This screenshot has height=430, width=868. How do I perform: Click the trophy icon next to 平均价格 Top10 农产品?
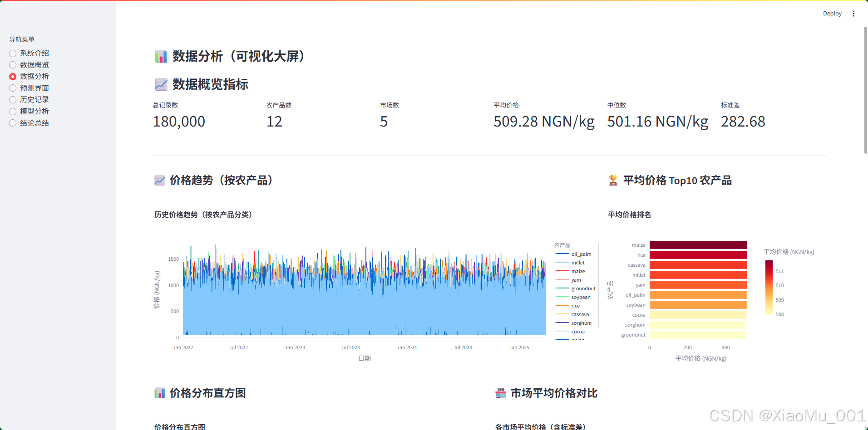click(x=613, y=180)
